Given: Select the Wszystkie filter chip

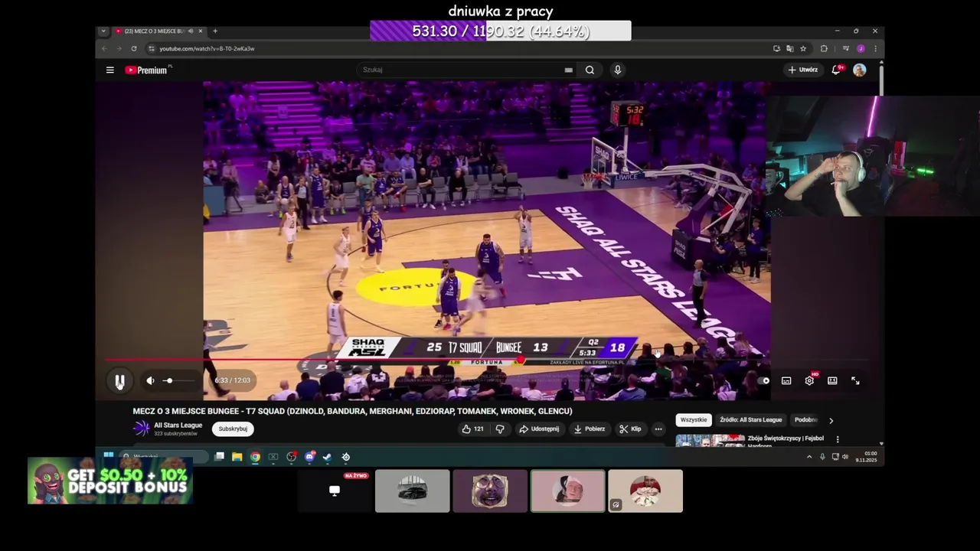Looking at the screenshot, I should coord(694,420).
